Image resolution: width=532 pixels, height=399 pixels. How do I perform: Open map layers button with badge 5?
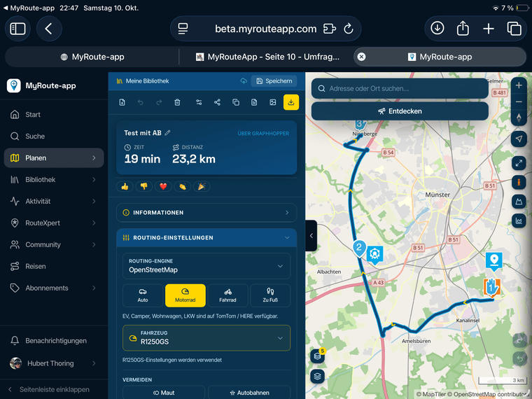pyautogui.click(x=318, y=356)
